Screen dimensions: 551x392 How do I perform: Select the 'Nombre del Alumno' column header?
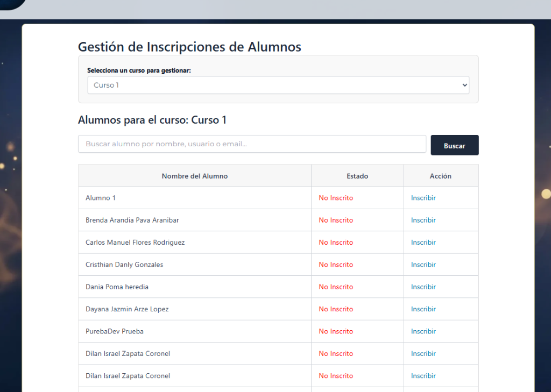[x=194, y=176]
